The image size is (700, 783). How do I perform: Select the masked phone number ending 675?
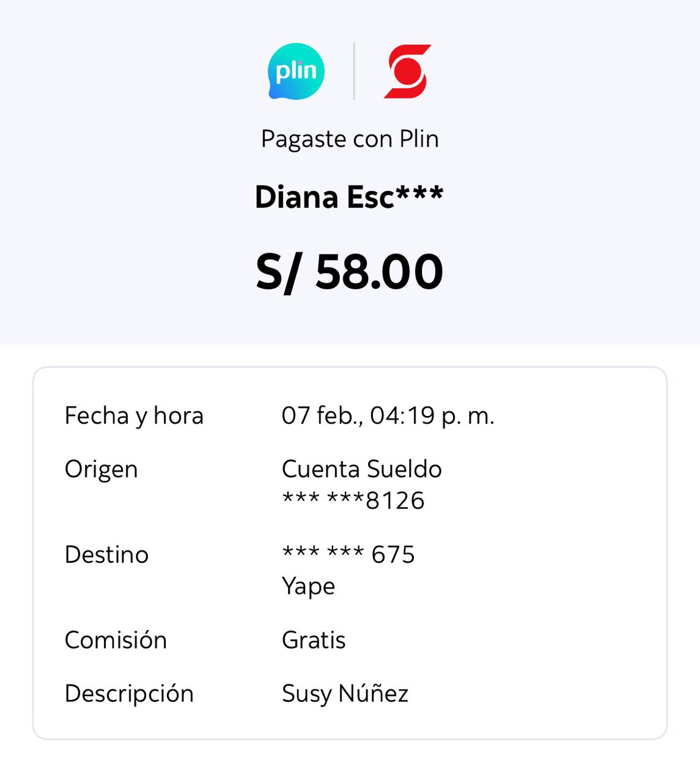(348, 555)
